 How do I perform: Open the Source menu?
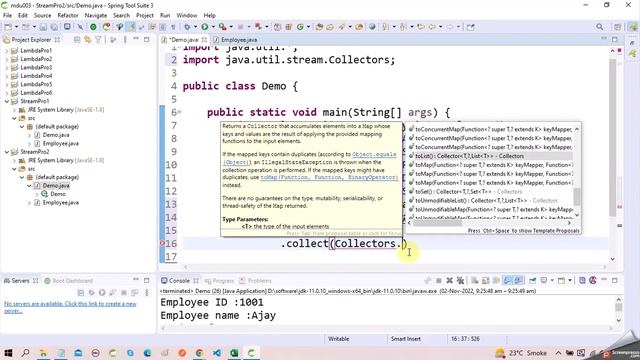tap(42, 16)
